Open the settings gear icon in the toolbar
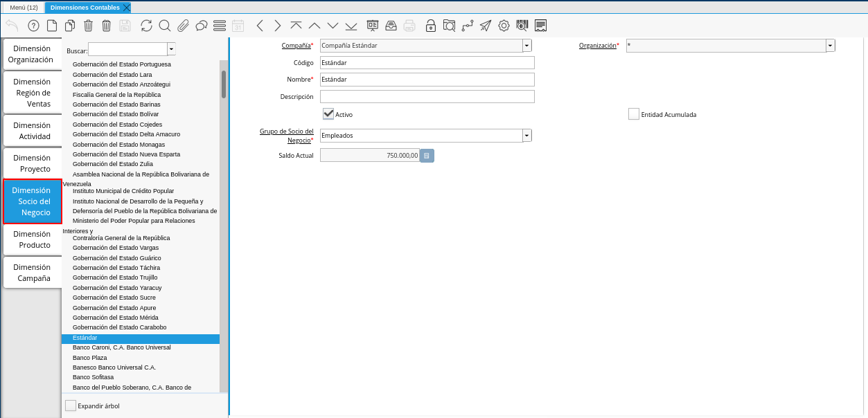The width and height of the screenshot is (868, 418). (504, 26)
